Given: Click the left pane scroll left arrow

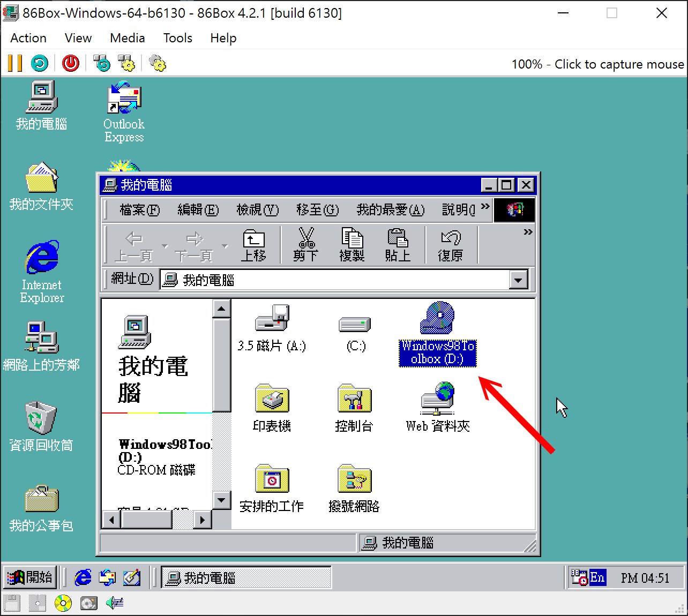Looking at the screenshot, I should pyautogui.click(x=111, y=519).
